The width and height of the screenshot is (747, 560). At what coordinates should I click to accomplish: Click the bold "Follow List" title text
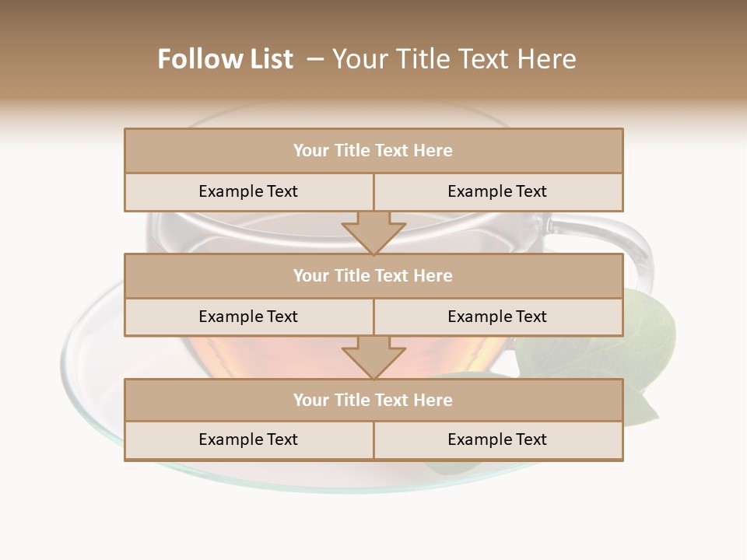pos(225,59)
